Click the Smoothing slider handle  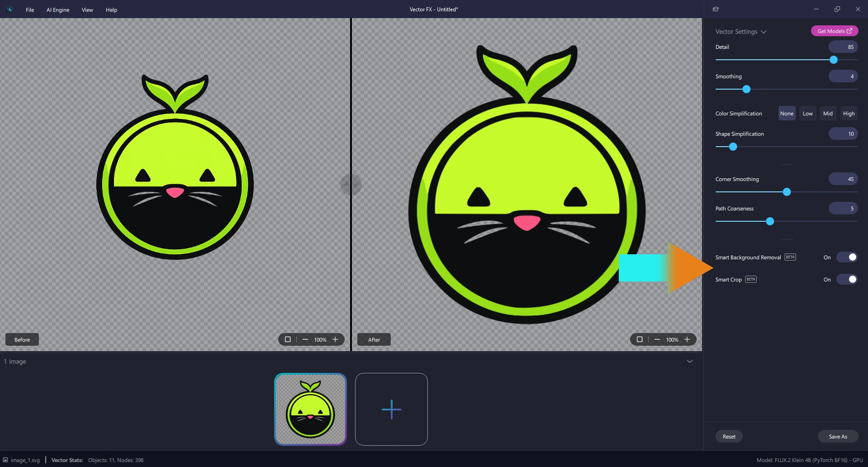747,89
